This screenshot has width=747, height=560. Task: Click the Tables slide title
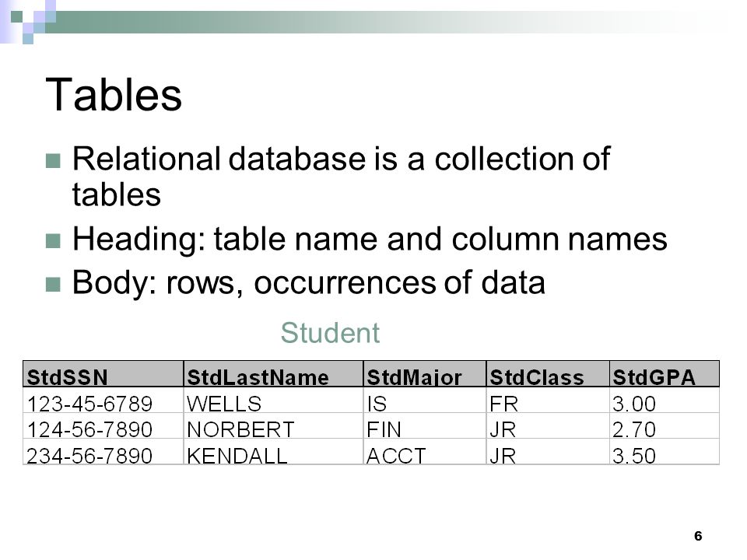[x=114, y=95]
